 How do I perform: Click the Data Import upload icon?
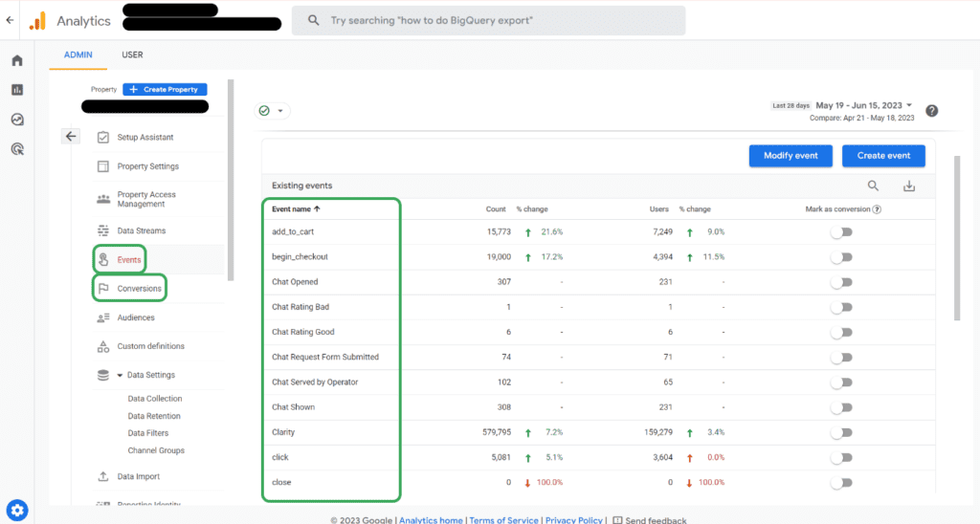(103, 476)
